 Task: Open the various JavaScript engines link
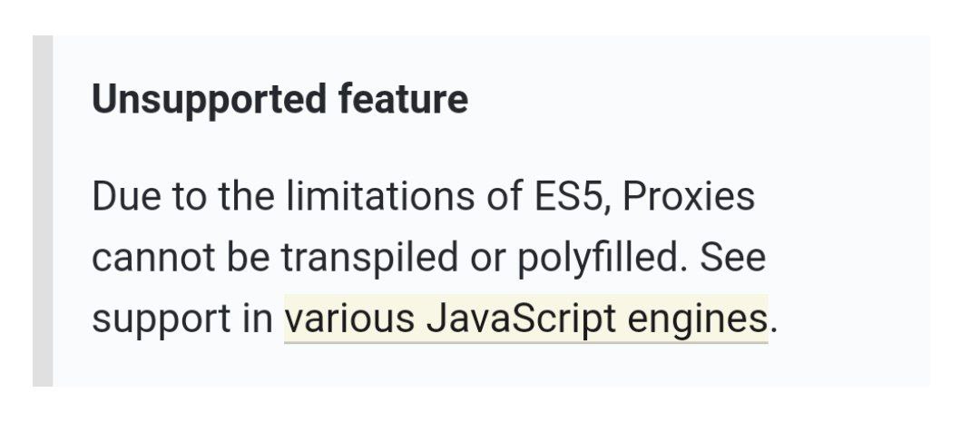[x=525, y=319]
